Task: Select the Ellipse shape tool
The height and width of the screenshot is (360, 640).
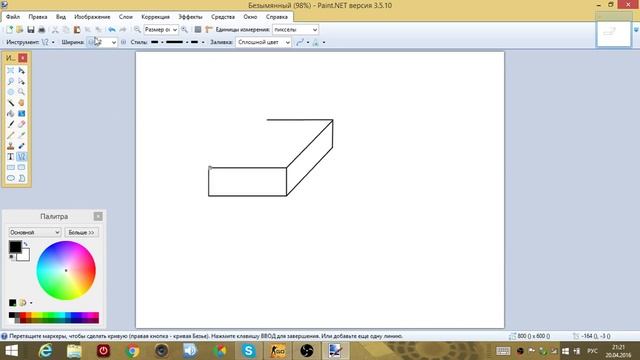Action: [x=11, y=178]
